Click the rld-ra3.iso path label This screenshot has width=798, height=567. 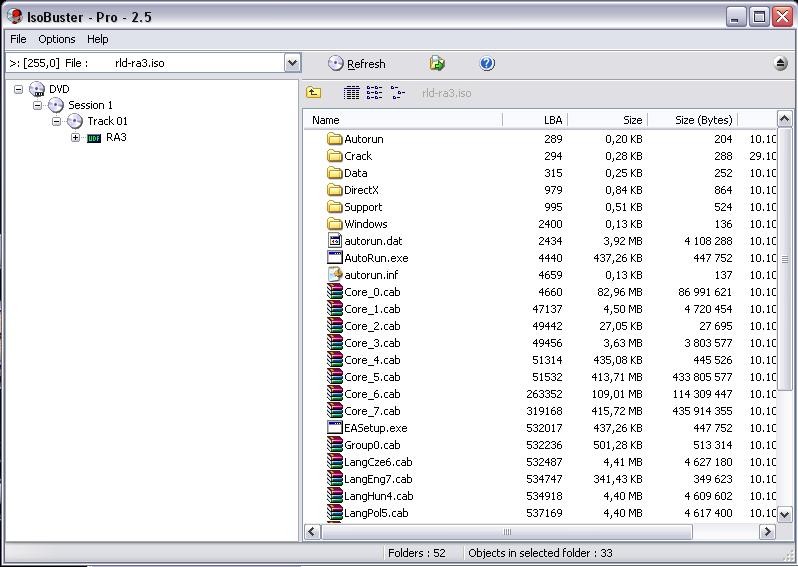tap(446, 93)
